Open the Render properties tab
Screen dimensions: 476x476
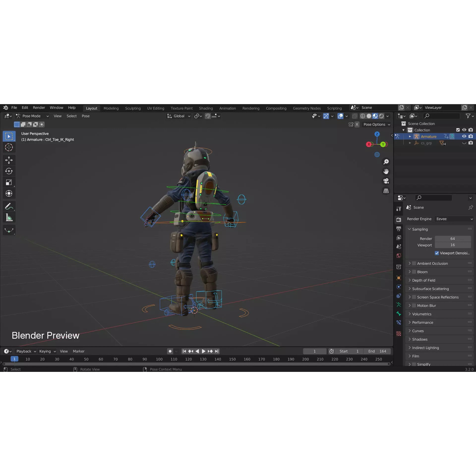[x=399, y=219]
